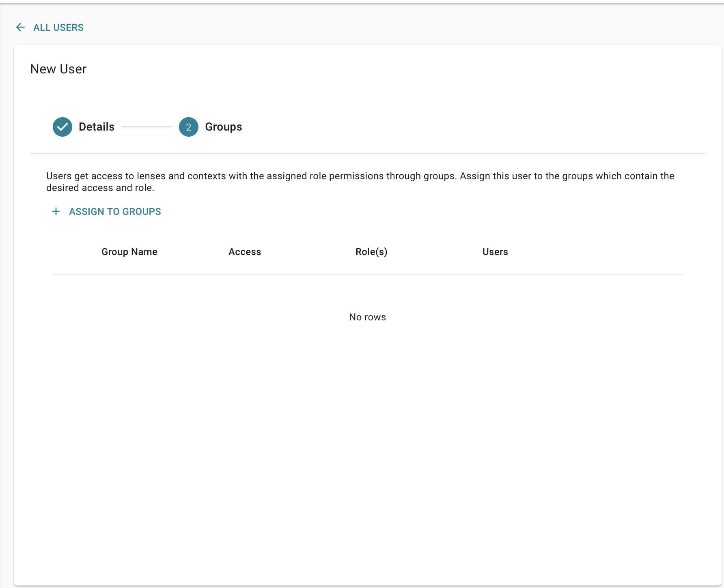Click the step 2 circle icon

pos(189,127)
